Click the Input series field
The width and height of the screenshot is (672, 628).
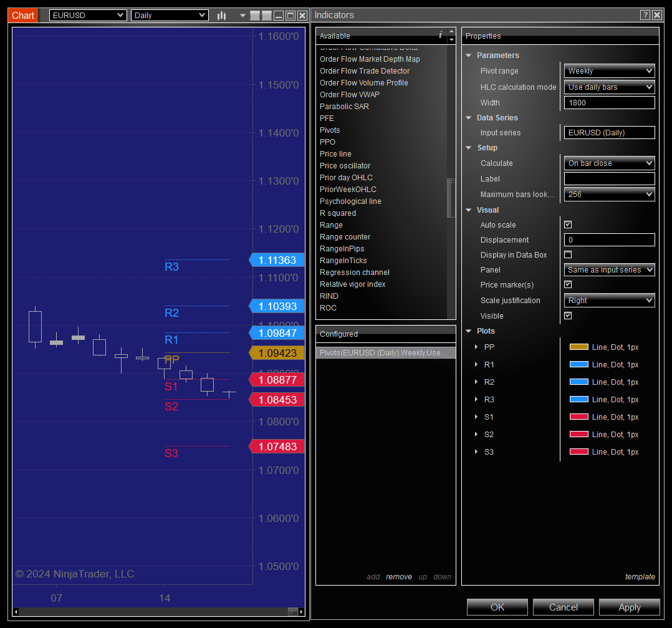[610, 132]
